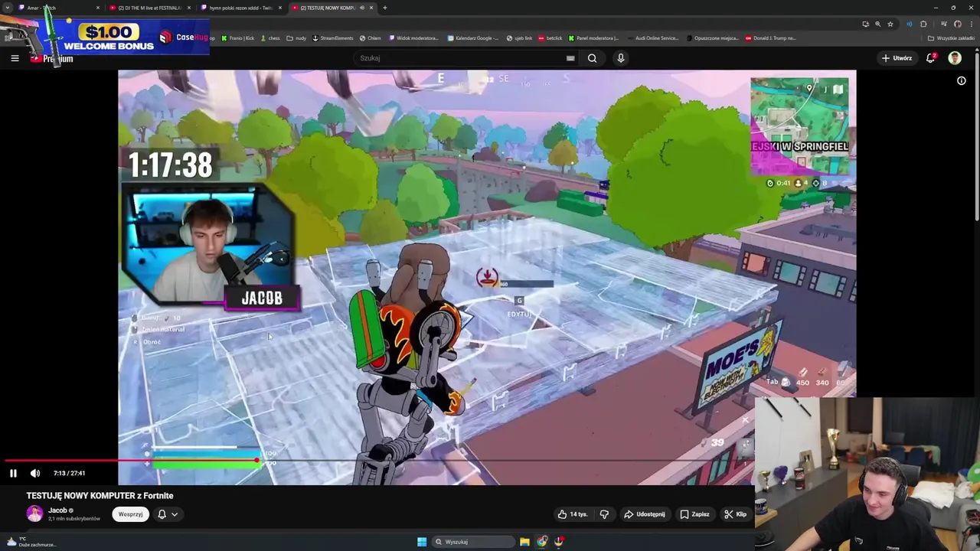
Task: Open Chrome three-dot menu
Action: 971,24
